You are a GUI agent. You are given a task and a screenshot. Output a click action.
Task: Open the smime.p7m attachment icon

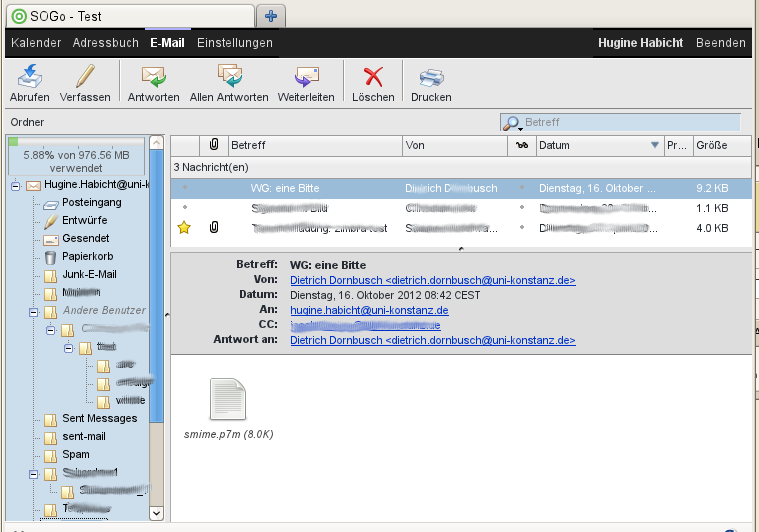tap(228, 400)
